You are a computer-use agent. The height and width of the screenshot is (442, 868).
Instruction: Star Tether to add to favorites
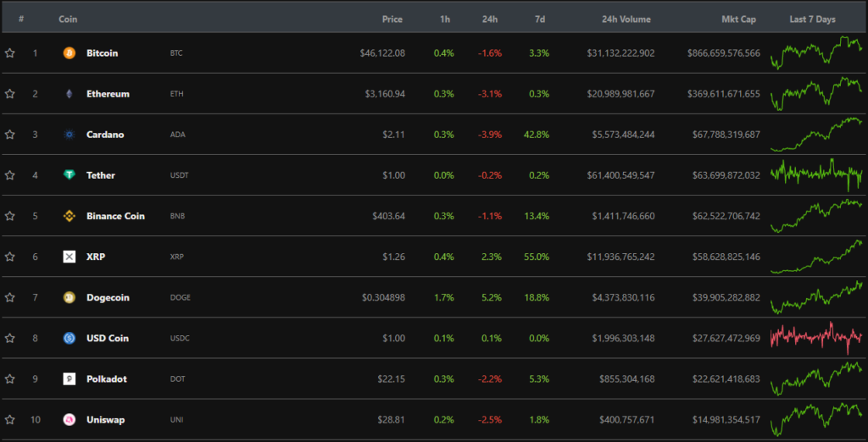coord(10,175)
